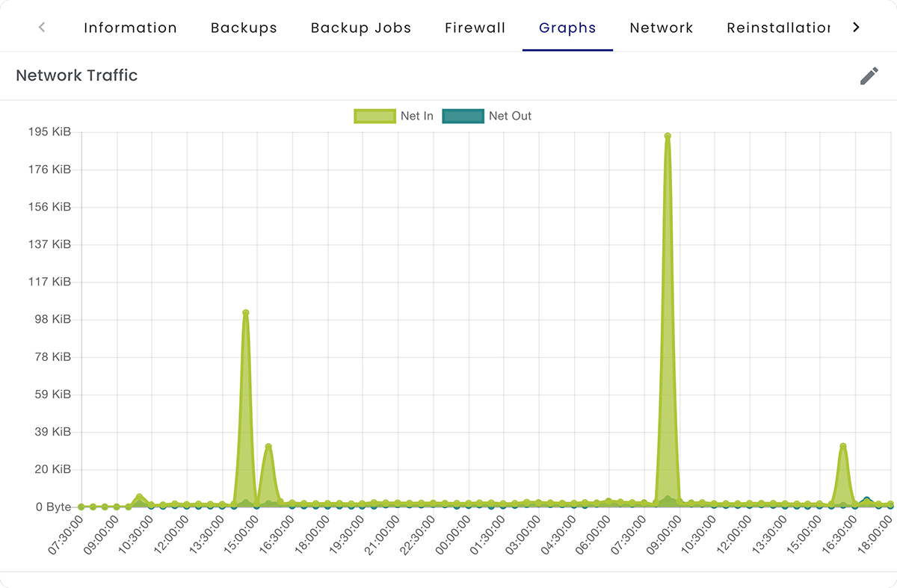Click the tallest Net In peak data point
897x588 pixels.
pyautogui.click(x=668, y=136)
